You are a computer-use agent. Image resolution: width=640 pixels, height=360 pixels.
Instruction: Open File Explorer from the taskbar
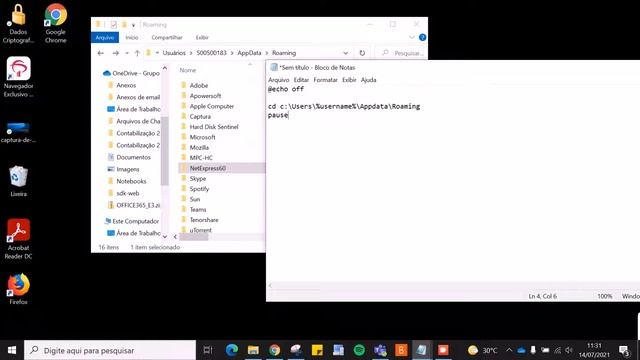click(253, 350)
